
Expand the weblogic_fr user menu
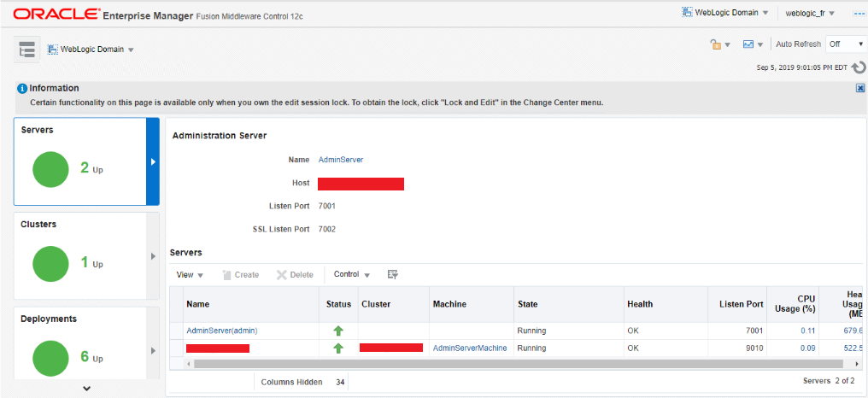coord(809,13)
